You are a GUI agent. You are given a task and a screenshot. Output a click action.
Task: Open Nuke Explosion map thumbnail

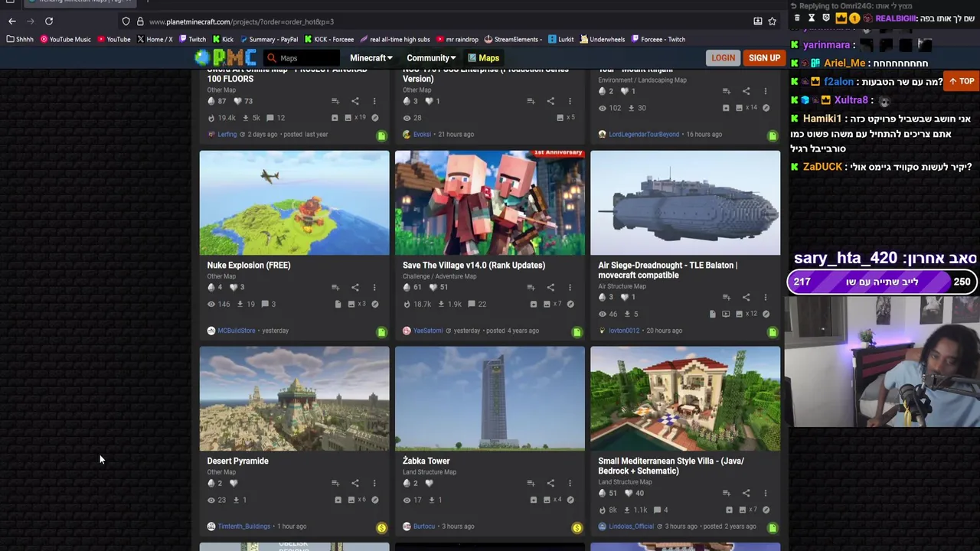tap(294, 202)
